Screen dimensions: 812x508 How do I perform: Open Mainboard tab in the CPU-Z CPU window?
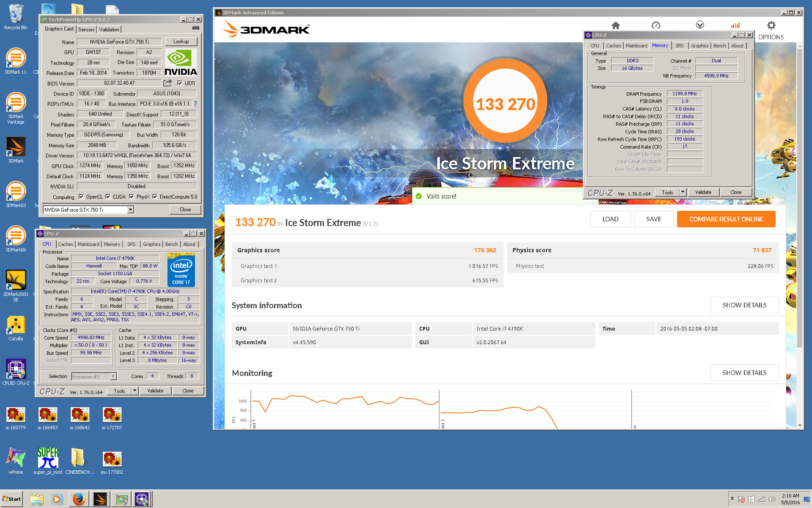(88, 244)
